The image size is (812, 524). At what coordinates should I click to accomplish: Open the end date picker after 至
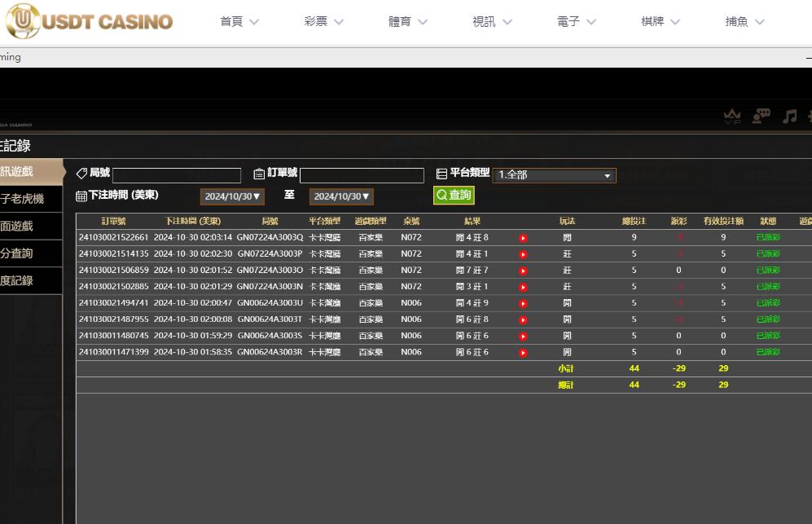pos(341,196)
